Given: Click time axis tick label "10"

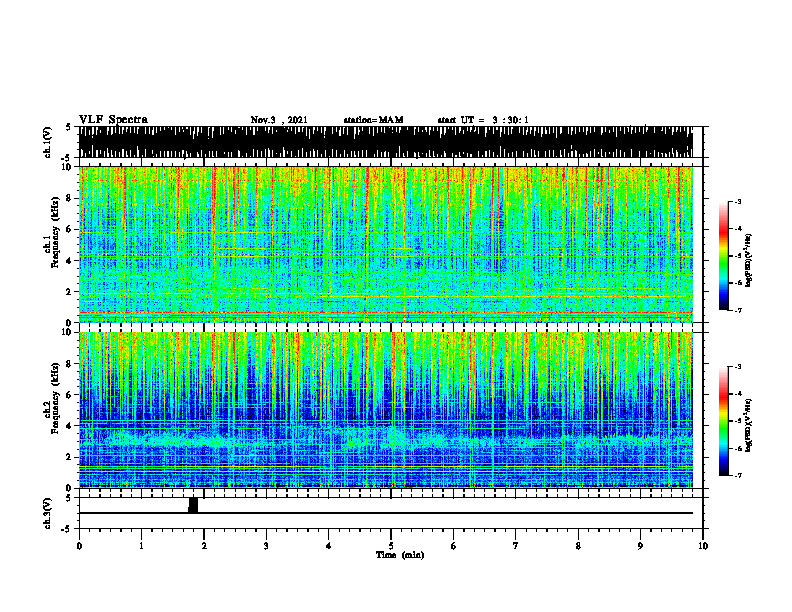Looking at the screenshot, I should pyautogui.click(x=703, y=546).
